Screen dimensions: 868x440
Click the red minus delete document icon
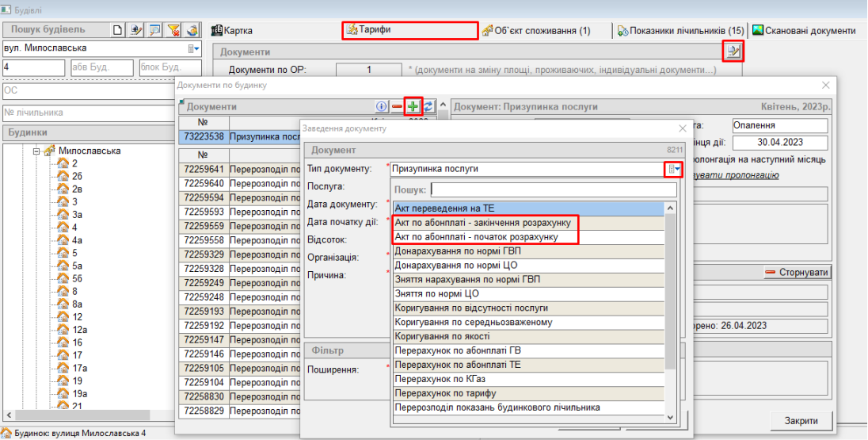click(398, 106)
